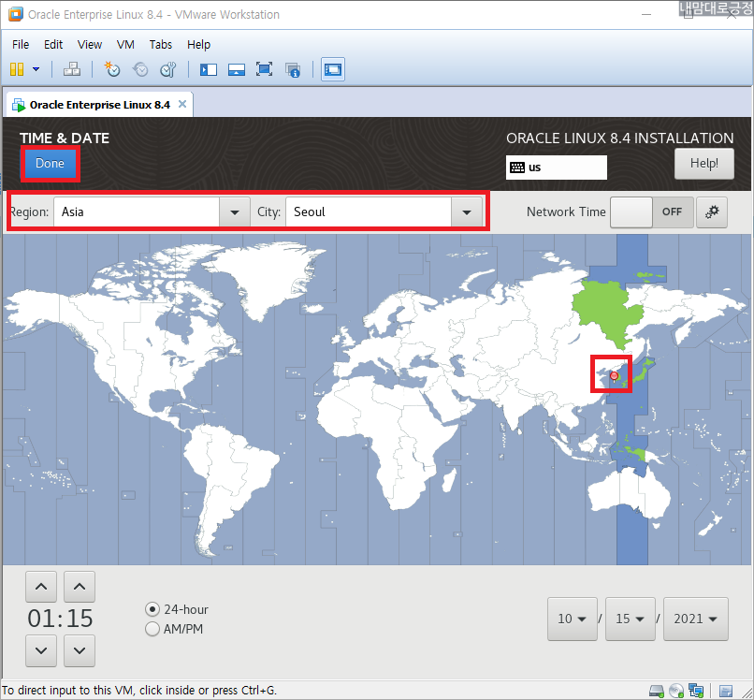Click the red location pin on Korea
This screenshot has width=754, height=700.
(614, 376)
